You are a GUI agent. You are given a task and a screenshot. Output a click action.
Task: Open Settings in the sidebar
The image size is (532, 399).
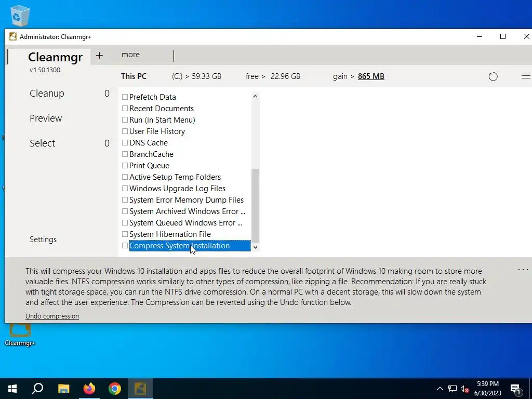[43, 239]
